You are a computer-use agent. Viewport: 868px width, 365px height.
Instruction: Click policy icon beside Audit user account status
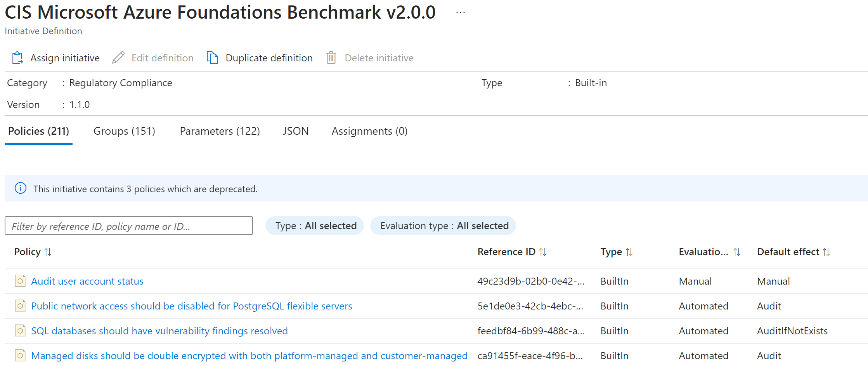pos(20,281)
